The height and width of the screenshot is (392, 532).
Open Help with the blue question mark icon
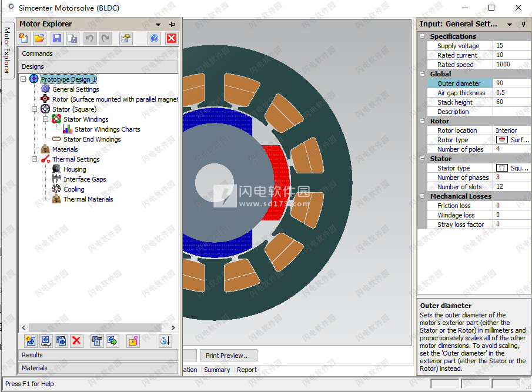click(x=154, y=38)
